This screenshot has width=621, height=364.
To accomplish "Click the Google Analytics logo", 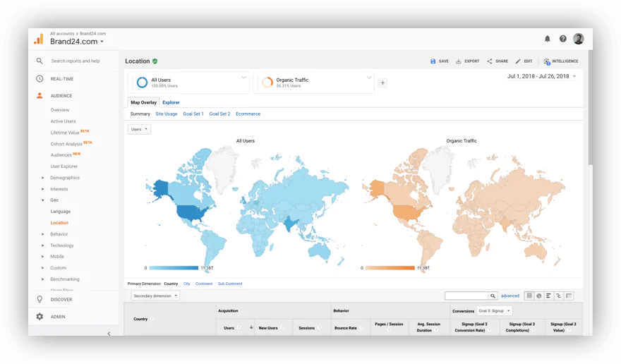I will tap(39, 38).
